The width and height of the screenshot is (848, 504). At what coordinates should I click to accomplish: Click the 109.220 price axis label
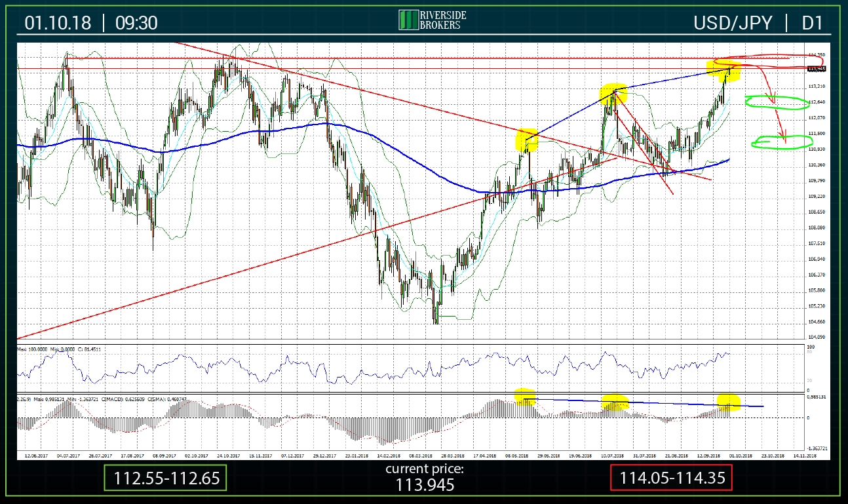(817, 197)
